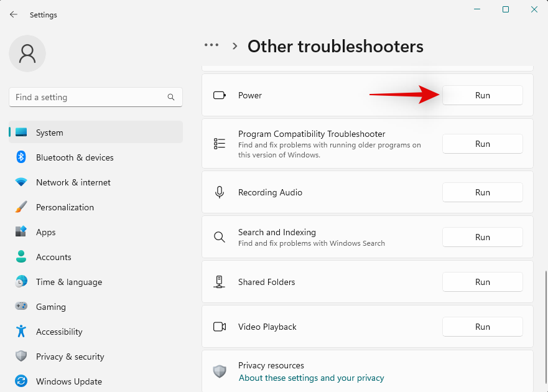Click the Search and Indexing magnifier icon
The height and width of the screenshot is (392, 548).
[220, 237]
